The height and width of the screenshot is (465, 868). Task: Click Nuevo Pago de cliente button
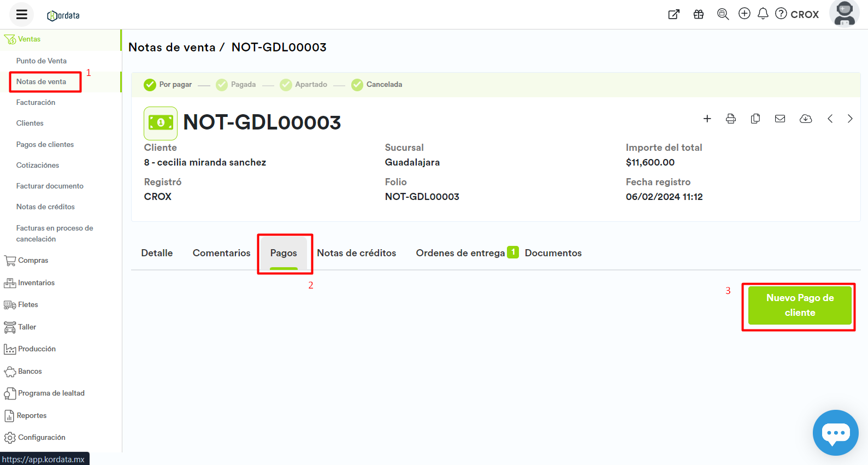click(799, 305)
